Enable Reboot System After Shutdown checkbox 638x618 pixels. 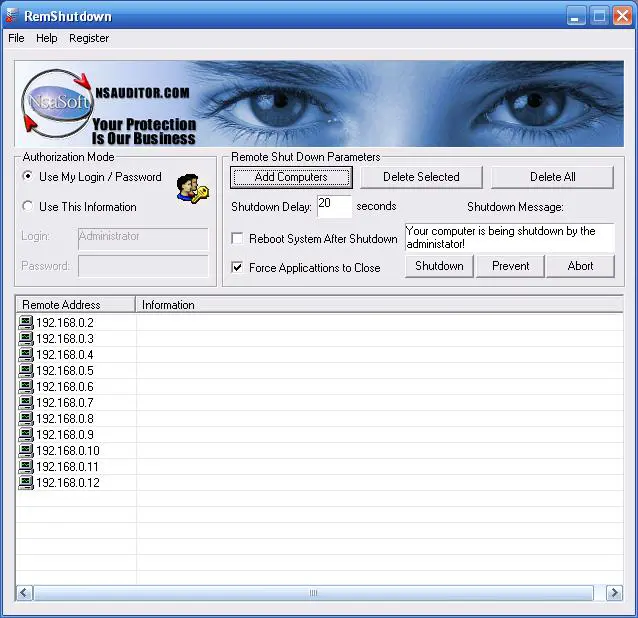coord(238,239)
